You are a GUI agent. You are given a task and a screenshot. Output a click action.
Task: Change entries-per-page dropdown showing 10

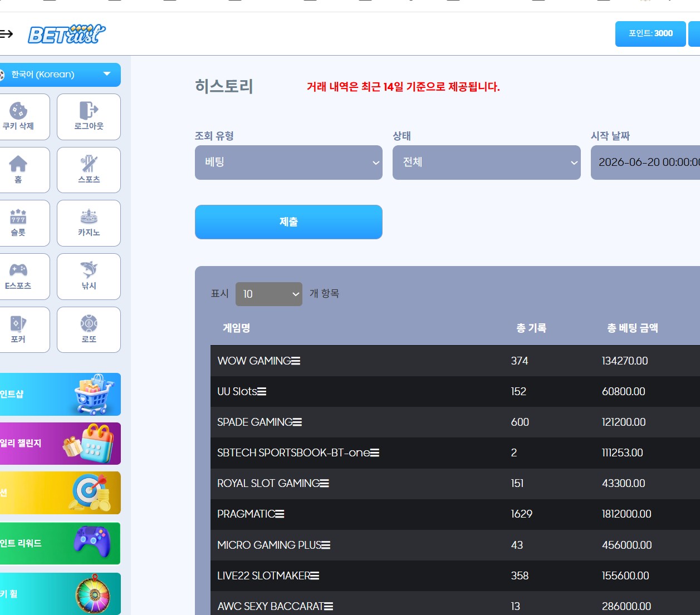[x=269, y=294]
